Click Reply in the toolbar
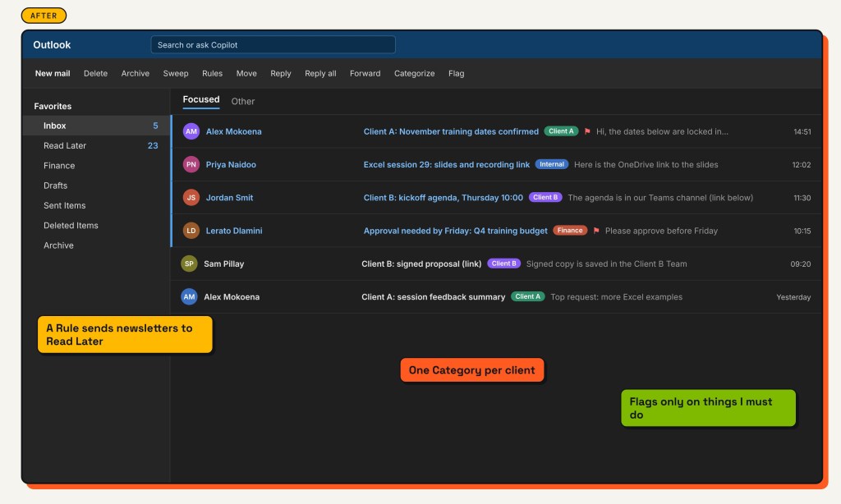 281,73
